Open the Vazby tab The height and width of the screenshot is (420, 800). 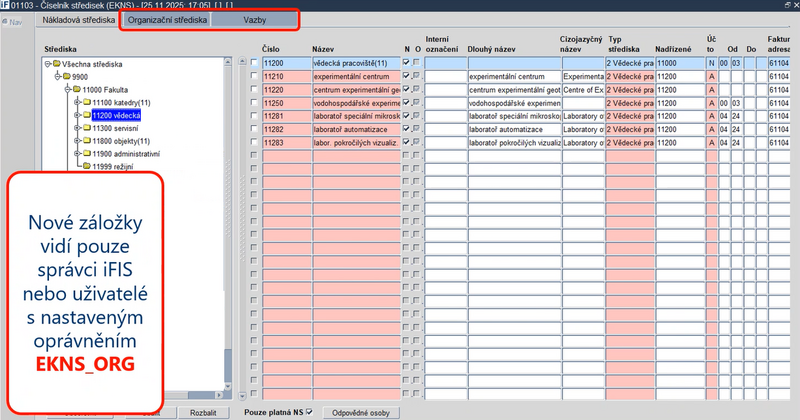click(x=254, y=20)
